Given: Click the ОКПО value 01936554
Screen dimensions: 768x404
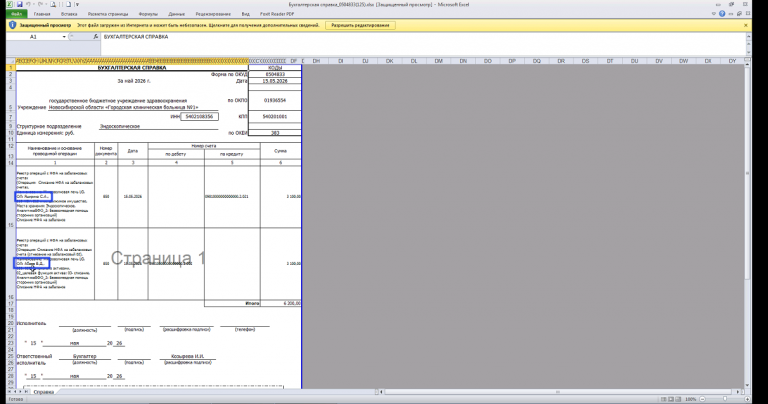Looking at the screenshot, I should pyautogui.click(x=275, y=100).
